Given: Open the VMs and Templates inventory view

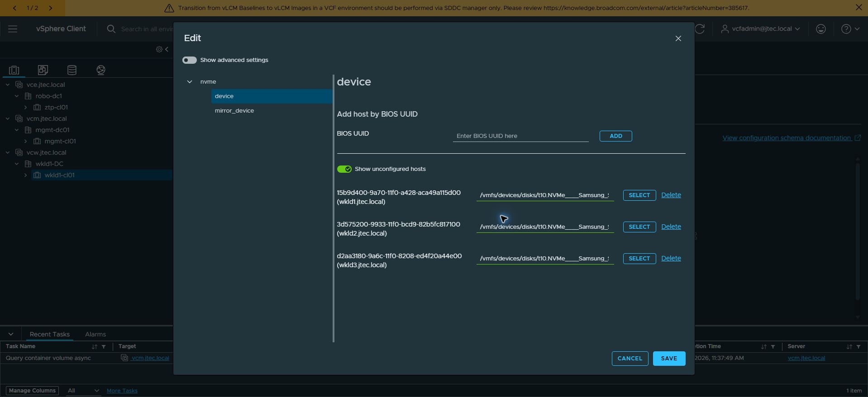Looking at the screenshot, I should click(x=43, y=70).
